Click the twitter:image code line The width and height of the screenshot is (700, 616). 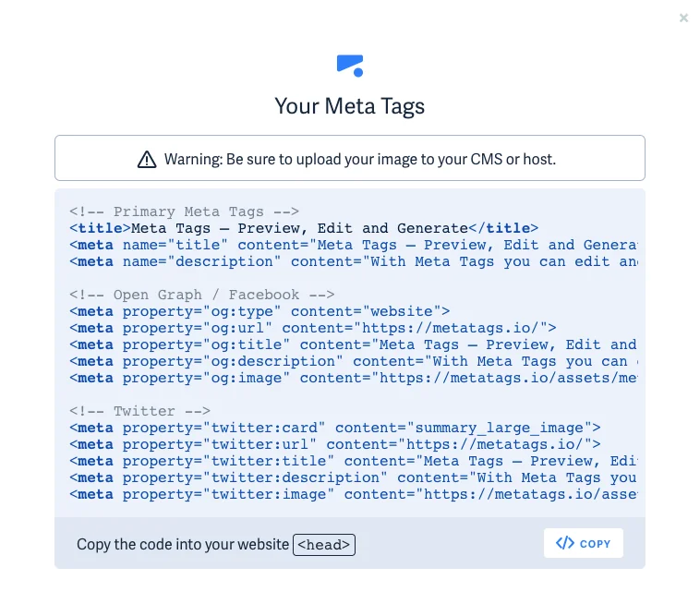(354, 494)
